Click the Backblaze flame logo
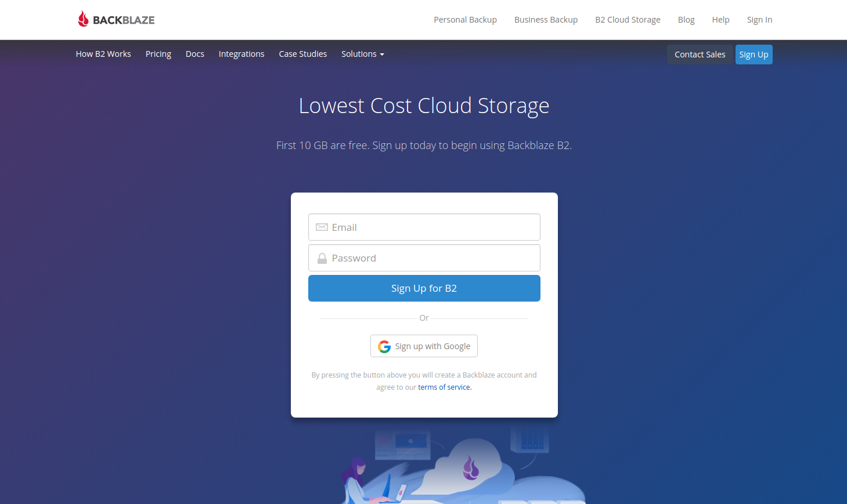The image size is (847, 504). point(116,19)
